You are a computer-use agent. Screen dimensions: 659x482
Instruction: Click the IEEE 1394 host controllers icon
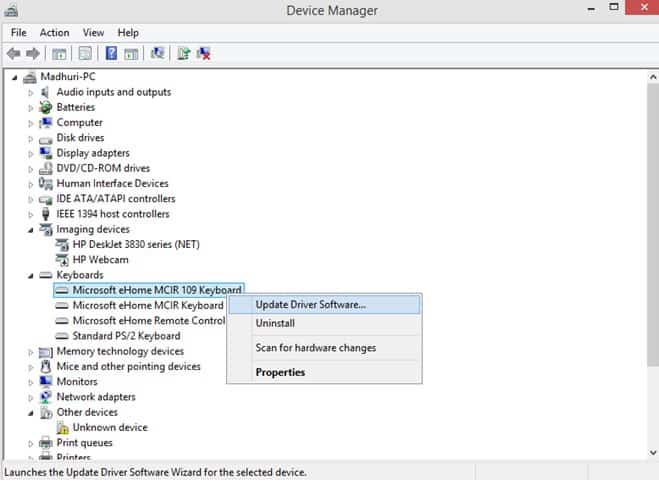pos(45,214)
